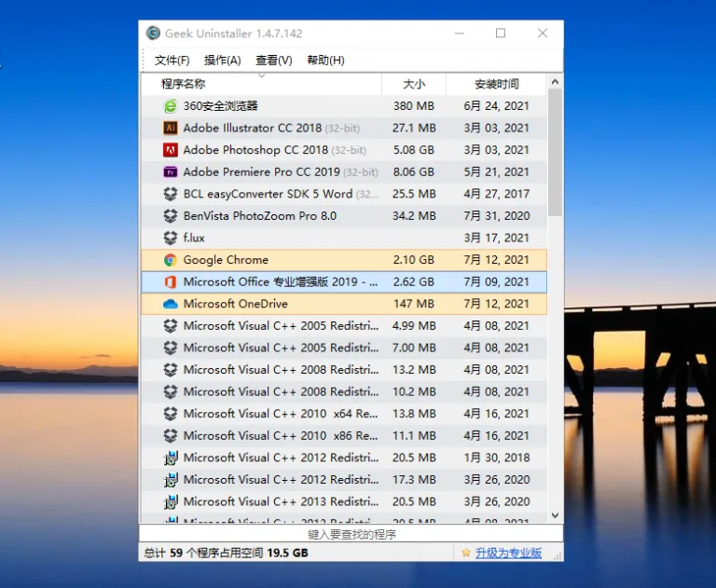Screen dimensions: 716x588
Task: Sort programs by 安装时间 column header
Action: point(496,84)
